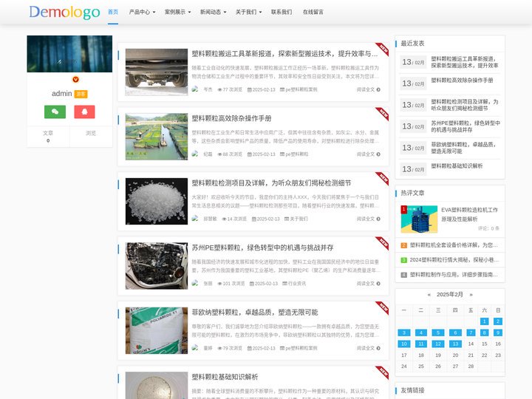
Task: Select calendar date 6 highlighted in blue
Action: pos(455,332)
